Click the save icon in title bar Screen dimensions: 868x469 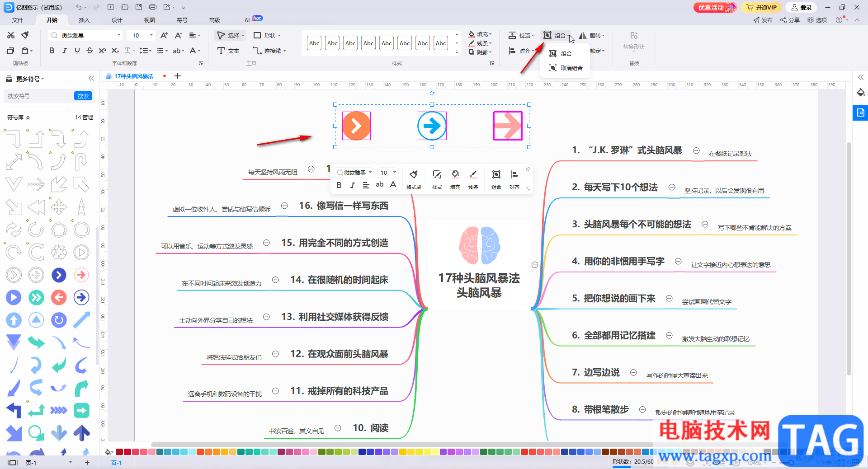pos(139,7)
